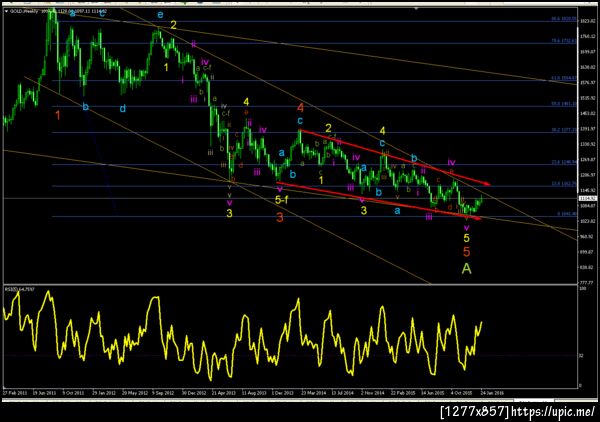Select the cyan d wave label
Viewport: 600px width, 422px height.
[x=122, y=109]
